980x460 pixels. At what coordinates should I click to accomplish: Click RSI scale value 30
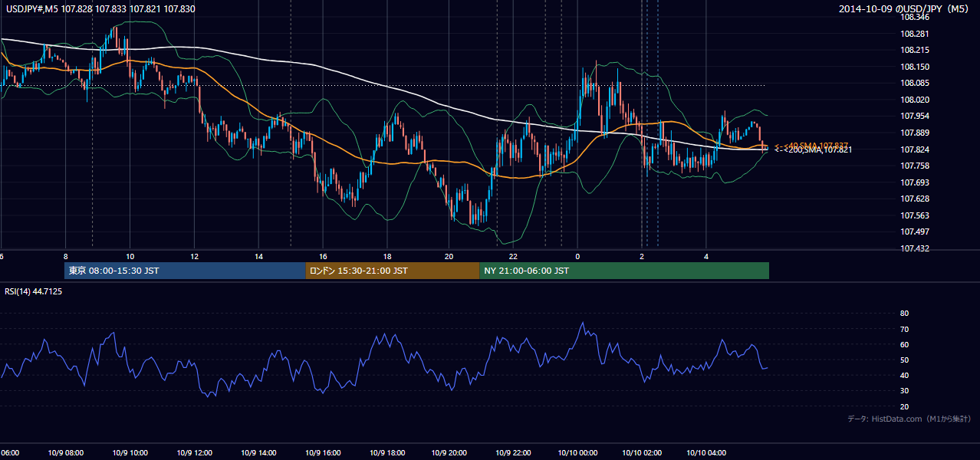[x=904, y=391]
